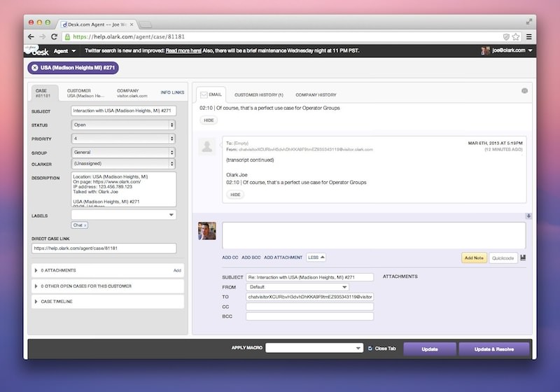Switch to the Company History tab

[316, 94]
